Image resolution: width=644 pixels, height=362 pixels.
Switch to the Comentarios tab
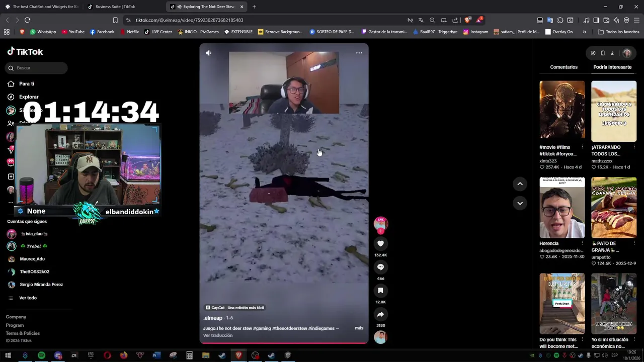pos(563,67)
